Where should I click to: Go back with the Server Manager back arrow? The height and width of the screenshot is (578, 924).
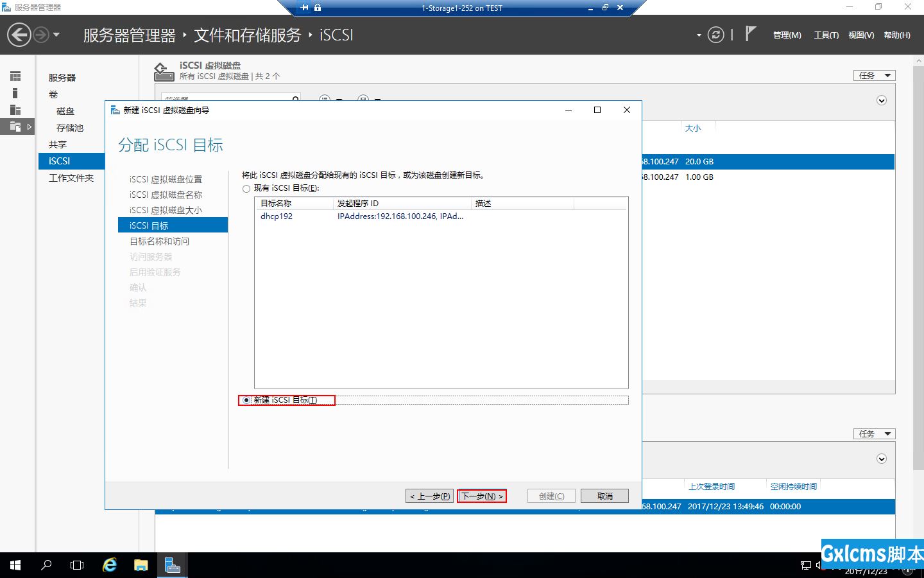click(x=19, y=35)
